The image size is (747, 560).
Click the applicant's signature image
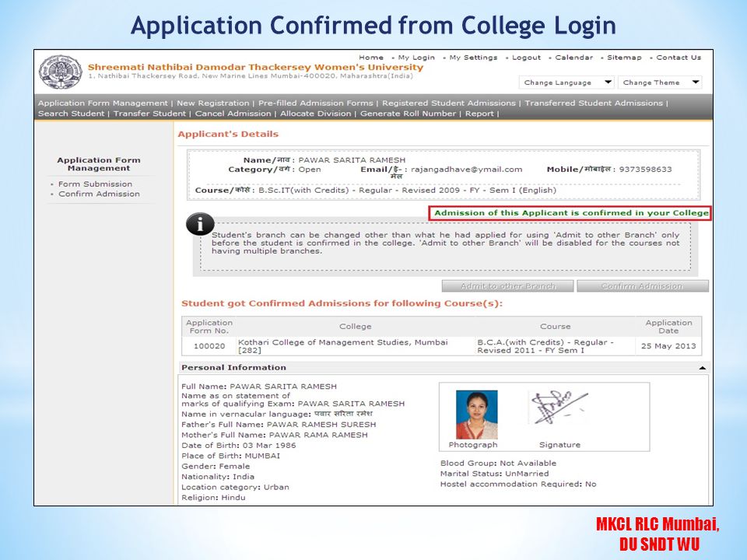[557, 408]
